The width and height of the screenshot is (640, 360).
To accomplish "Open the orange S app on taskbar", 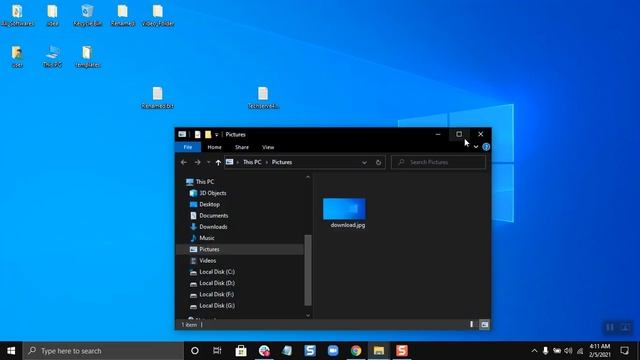I will (402, 351).
